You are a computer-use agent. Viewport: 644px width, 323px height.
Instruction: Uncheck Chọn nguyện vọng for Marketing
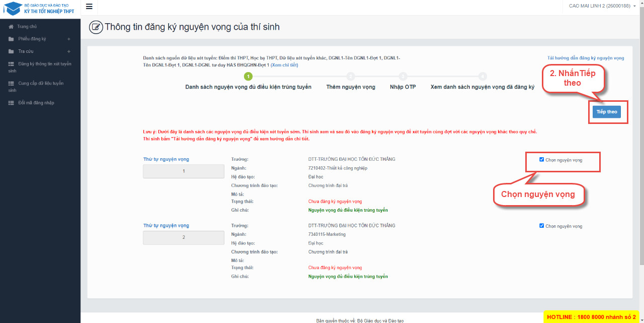tap(541, 226)
